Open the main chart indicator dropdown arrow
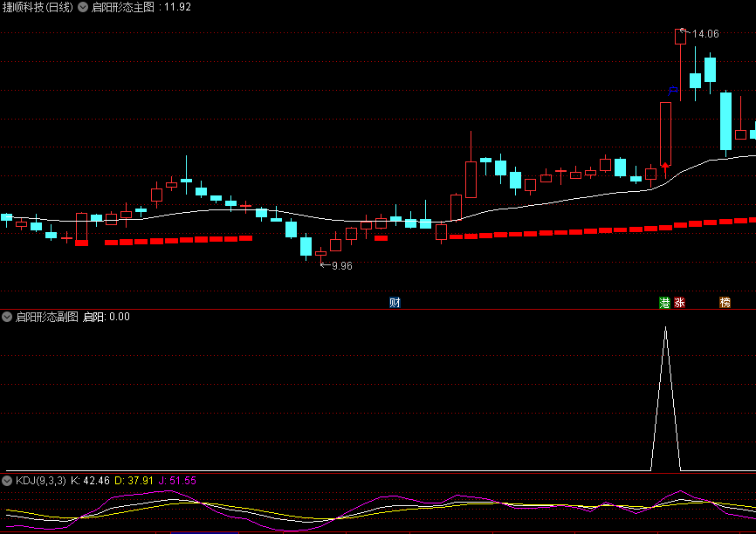 pyautogui.click(x=83, y=7)
